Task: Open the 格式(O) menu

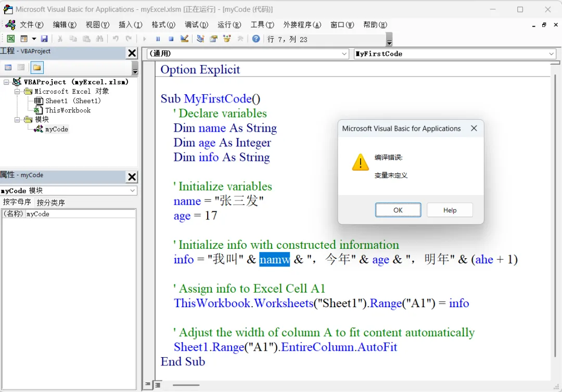Action: click(163, 25)
